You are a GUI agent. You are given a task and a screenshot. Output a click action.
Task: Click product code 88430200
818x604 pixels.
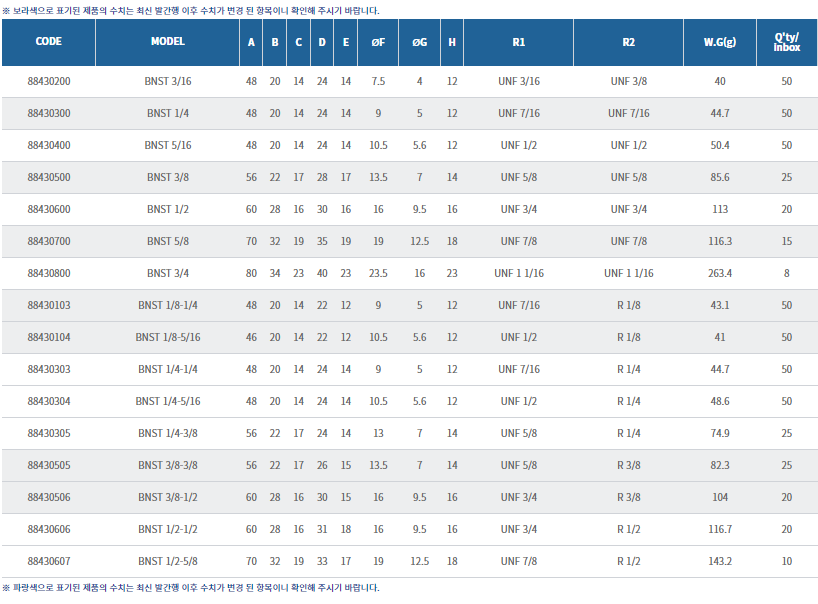coord(49,82)
